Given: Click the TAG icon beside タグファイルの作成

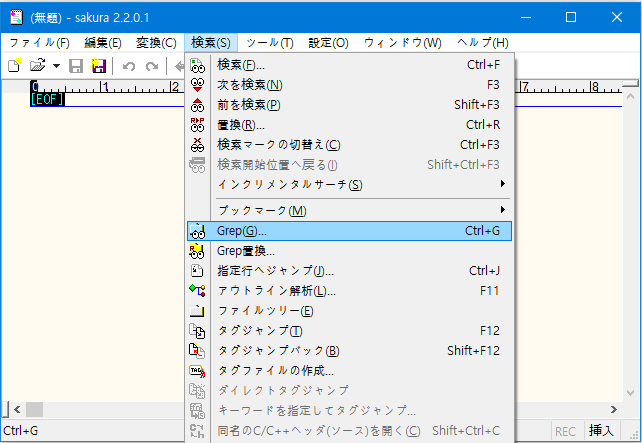Looking at the screenshot, I should [x=197, y=371].
